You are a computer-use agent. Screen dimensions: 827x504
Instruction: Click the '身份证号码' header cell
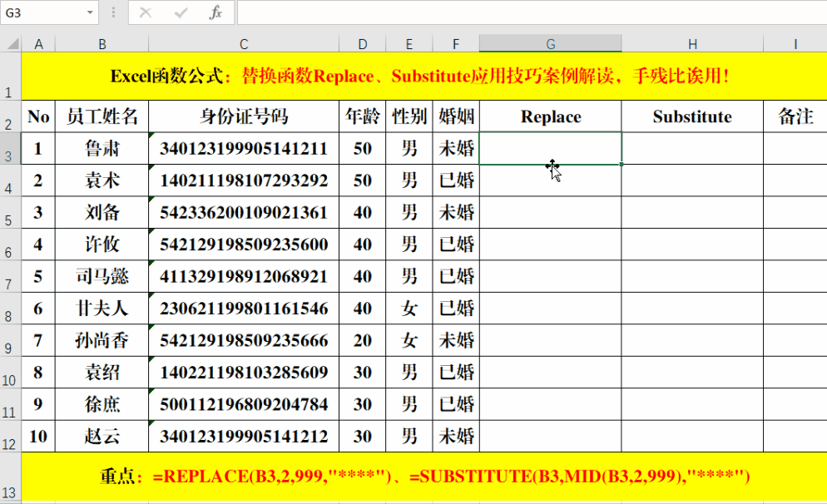point(244,116)
